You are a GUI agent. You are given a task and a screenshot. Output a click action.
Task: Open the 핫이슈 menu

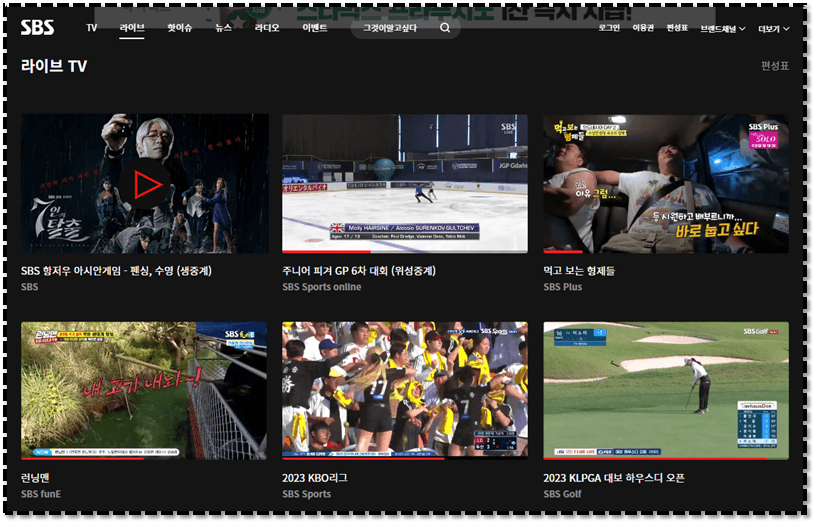tap(180, 28)
